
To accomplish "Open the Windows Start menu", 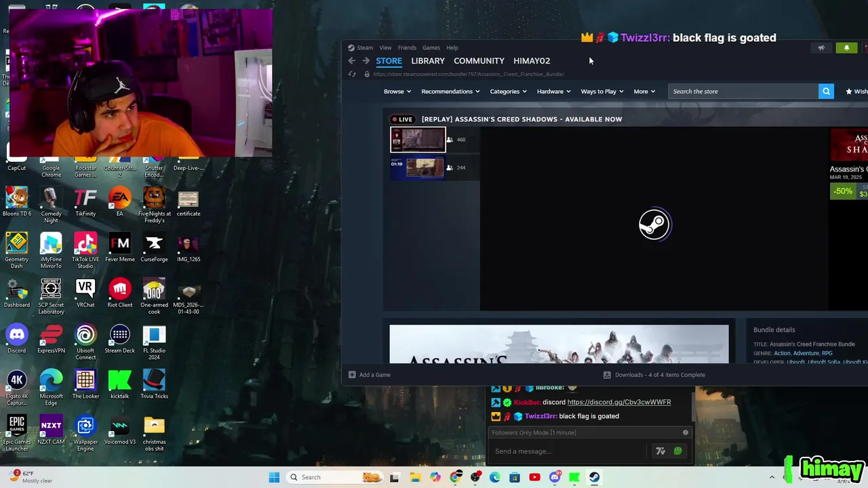I will (274, 477).
